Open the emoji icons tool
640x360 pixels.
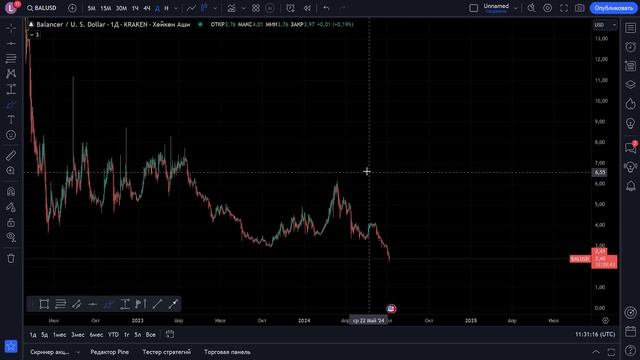[x=11, y=135]
